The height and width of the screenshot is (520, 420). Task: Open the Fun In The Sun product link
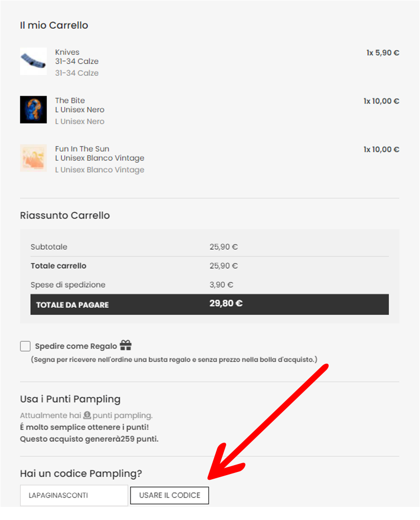[x=82, y=149]
